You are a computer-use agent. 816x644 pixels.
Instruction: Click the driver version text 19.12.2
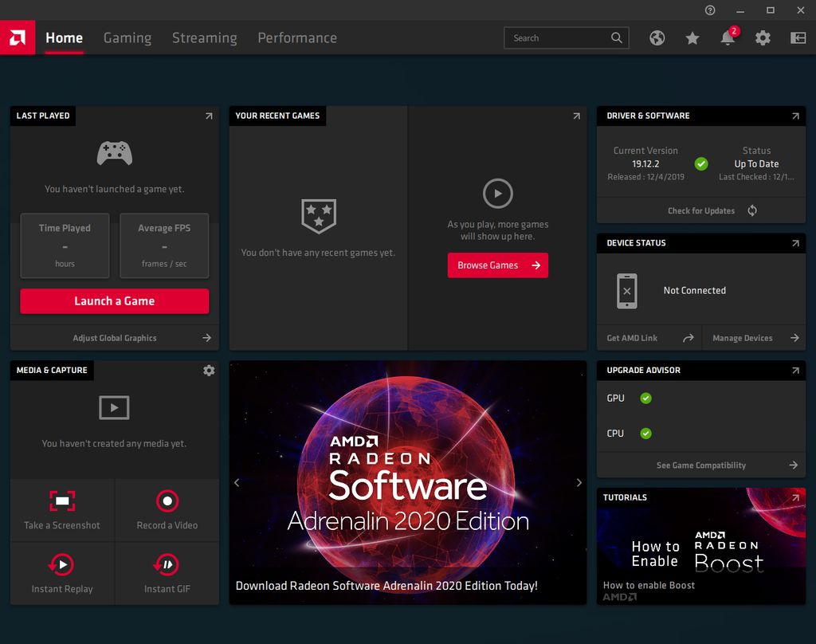[645, 164]
